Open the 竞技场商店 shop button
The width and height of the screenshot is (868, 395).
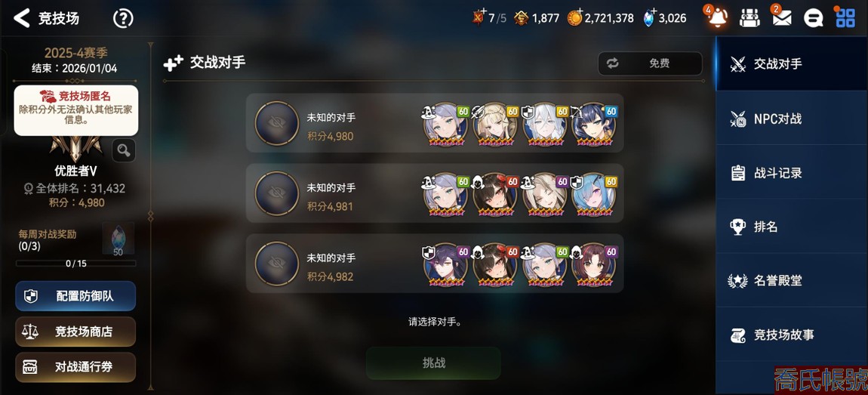[75, 332]
